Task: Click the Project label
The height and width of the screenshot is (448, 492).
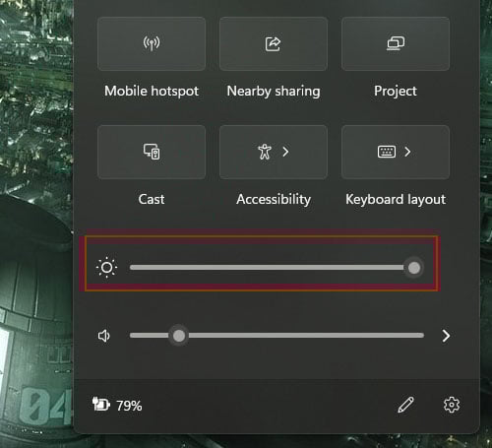Action: click(396, 91)
